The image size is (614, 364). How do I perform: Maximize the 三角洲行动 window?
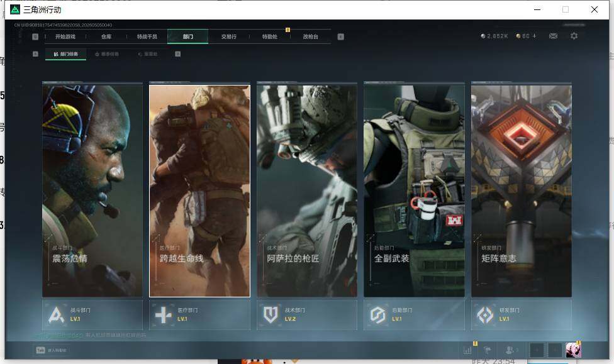(566, 9)
